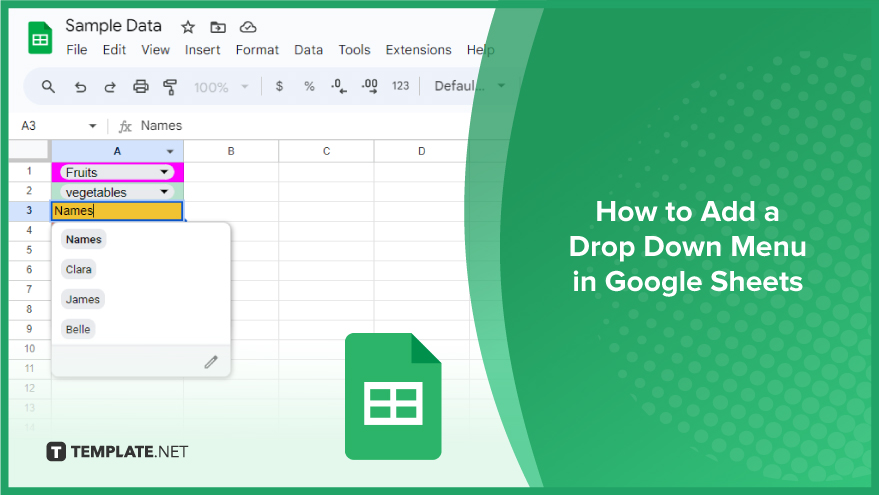Select row 7 header

coord(29,289)
